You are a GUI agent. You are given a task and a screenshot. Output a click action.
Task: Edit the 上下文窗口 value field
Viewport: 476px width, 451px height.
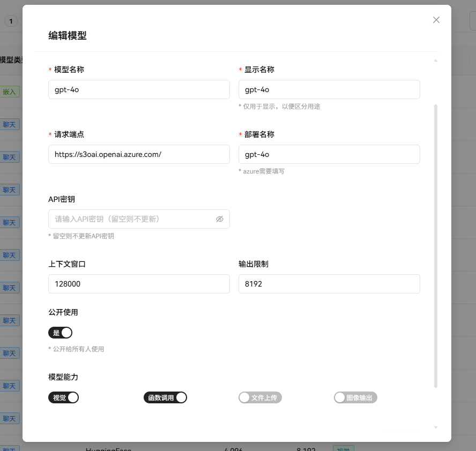(x=139, y=284)
